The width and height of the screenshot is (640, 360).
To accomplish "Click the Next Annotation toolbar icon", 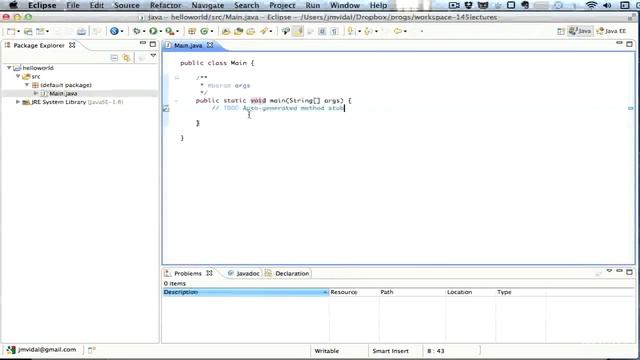I will pyautogui.click(x=351, y=31).
